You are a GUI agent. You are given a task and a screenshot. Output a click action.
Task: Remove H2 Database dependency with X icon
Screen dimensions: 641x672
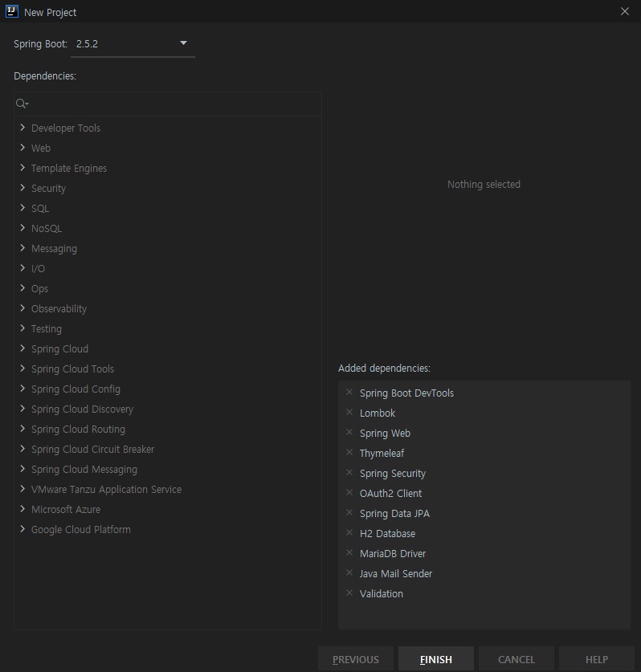349,533
